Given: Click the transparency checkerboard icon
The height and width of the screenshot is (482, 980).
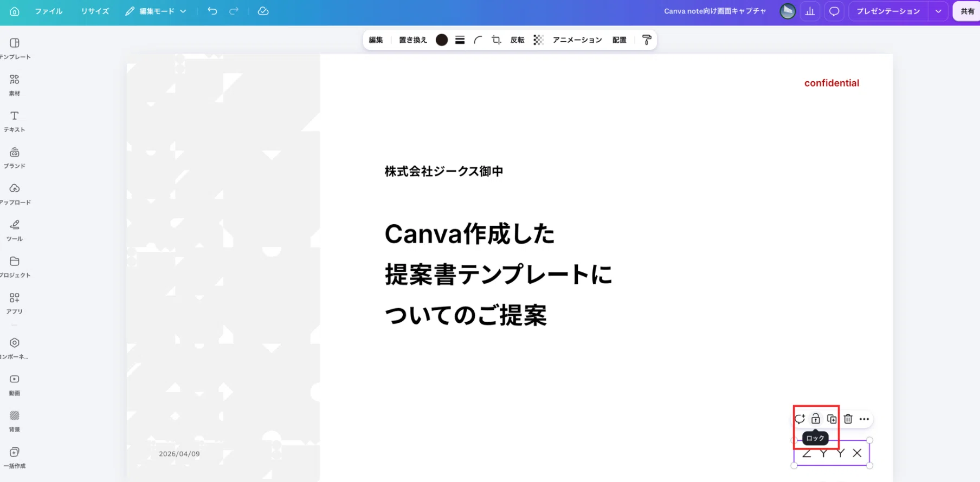Looking at the screenshot, I should pyautogui.click(x=538, y=40).
